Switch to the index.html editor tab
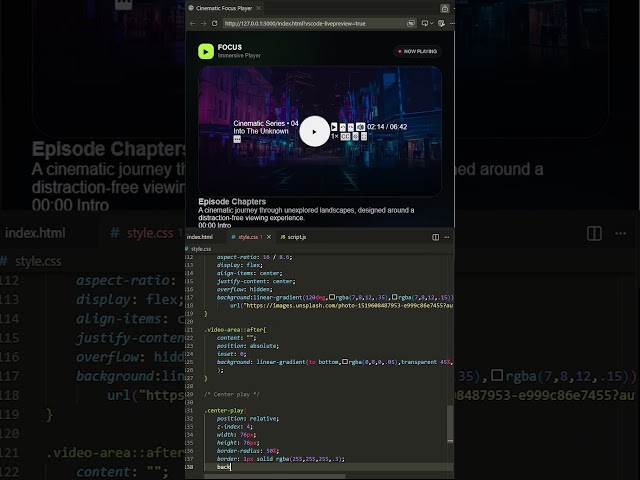 pyautogui.click(x=200, y=237)
